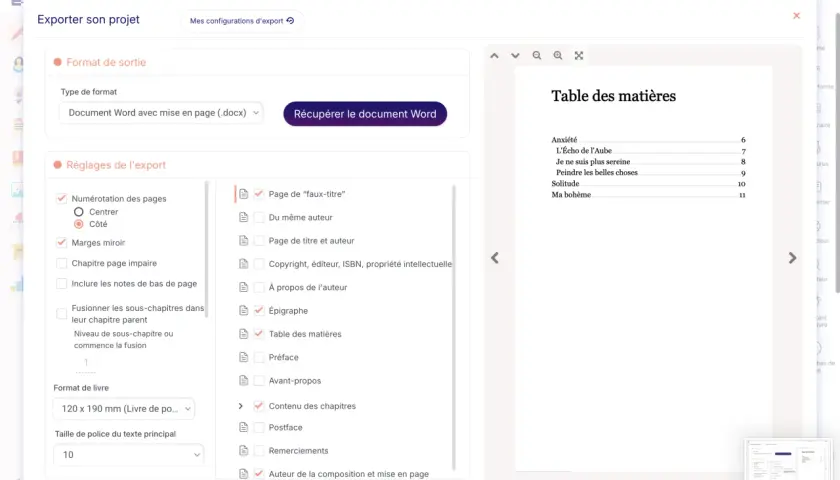Open the Type de format dropdown

tap(161, 112)
